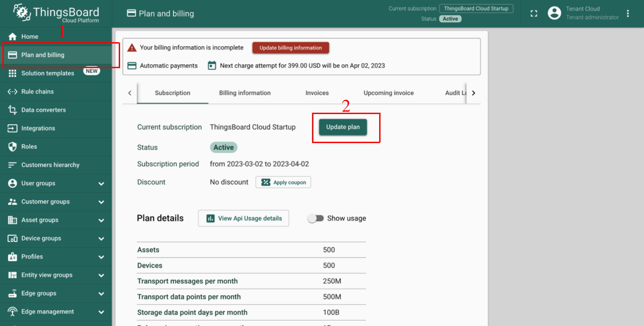Image resolution: width=644 pixels, height=326 pixels.
Task: Open Solution templates page
Action: tap(48, 73)
